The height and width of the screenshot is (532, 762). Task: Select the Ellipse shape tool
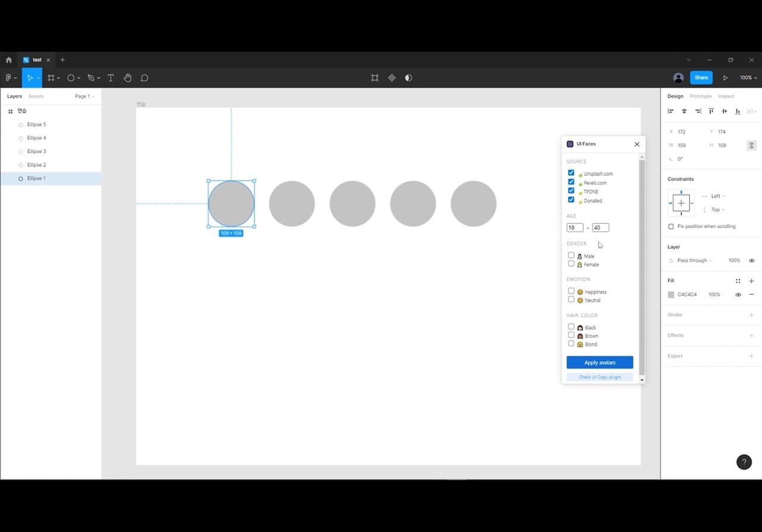(x=71, y=78)
